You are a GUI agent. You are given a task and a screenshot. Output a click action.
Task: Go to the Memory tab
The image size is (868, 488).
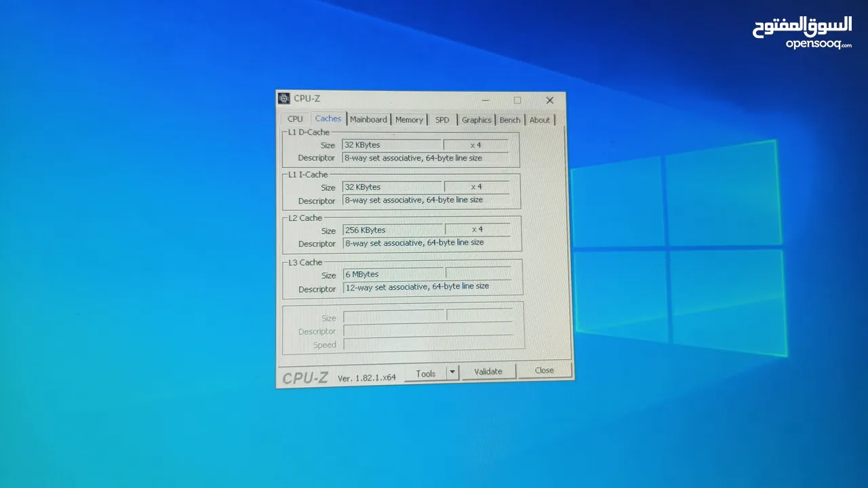click(x=409, y=120)
